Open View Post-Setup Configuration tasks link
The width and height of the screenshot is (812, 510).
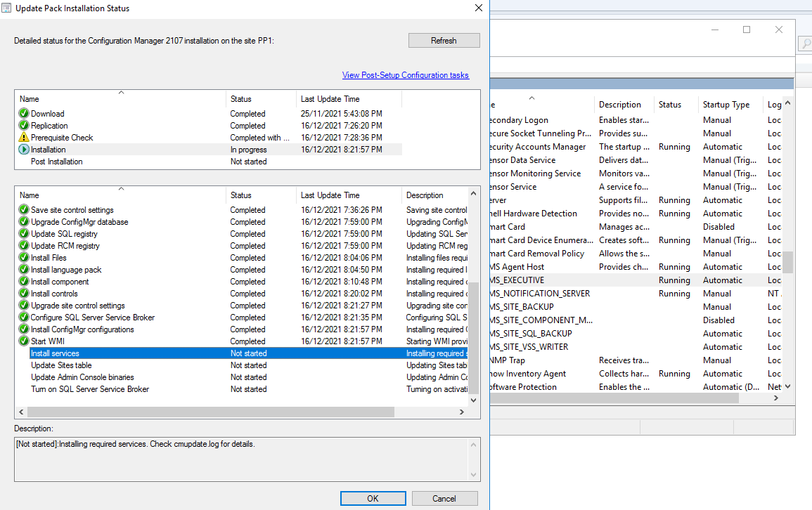coord(405,75)
